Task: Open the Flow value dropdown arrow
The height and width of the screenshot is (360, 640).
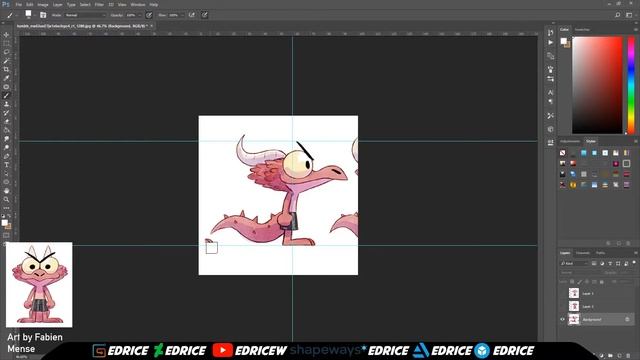Action: [182, 15]
